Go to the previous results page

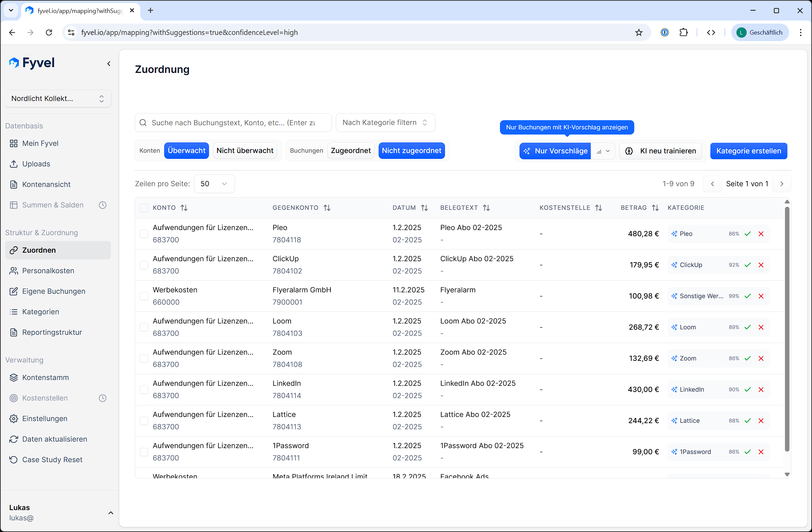[712, 184]
